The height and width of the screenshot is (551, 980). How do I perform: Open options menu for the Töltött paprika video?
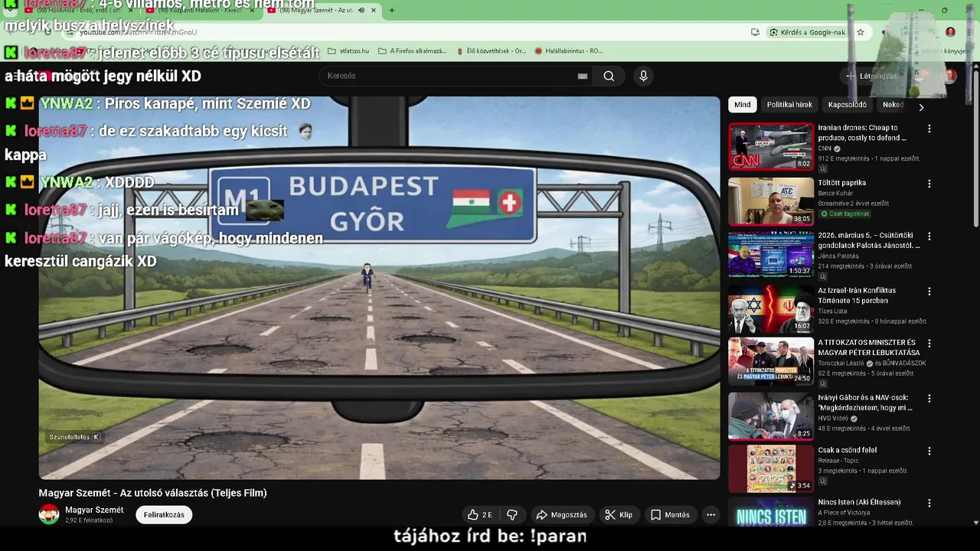pyautogui.click(x=929, y=184)
